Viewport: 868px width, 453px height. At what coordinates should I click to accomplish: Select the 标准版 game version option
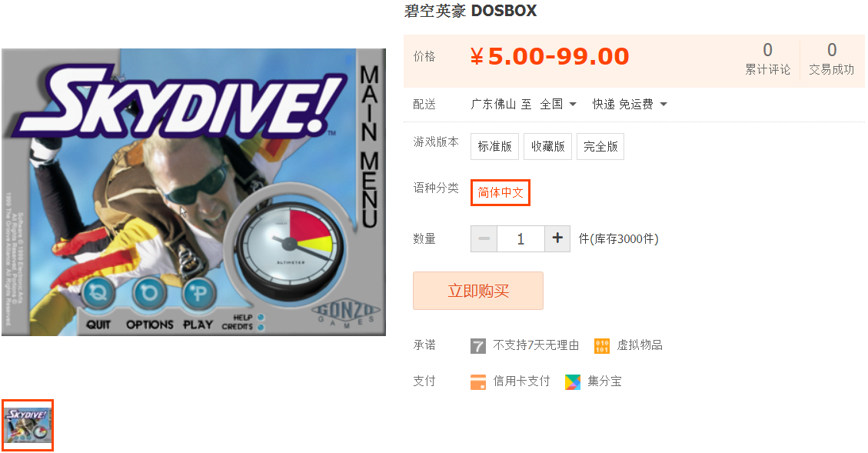[x=494, y=146]
